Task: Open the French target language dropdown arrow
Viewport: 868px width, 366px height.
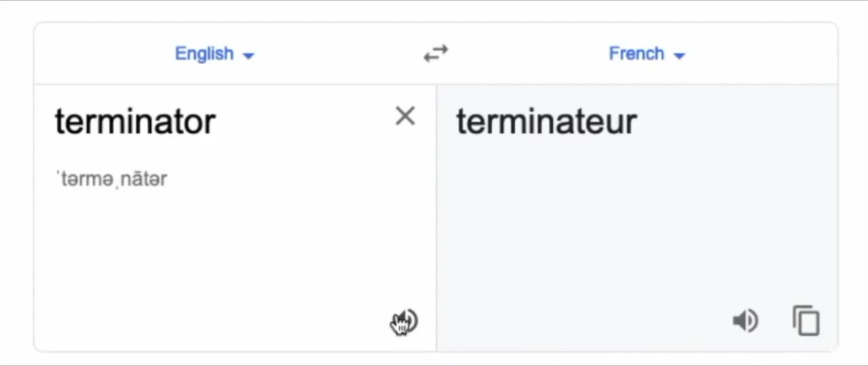Action: point(679,56)
